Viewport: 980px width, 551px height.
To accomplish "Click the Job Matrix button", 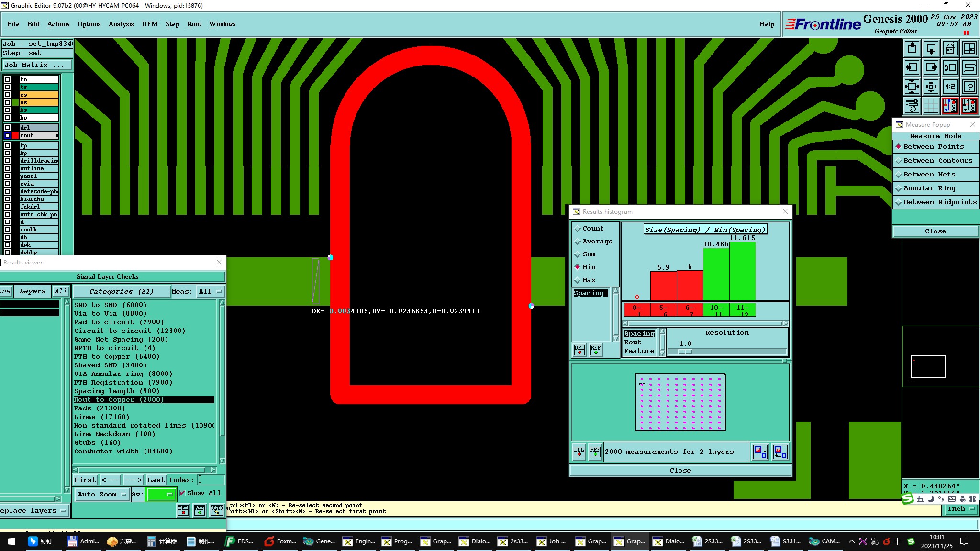I will (x=37, y=65).
